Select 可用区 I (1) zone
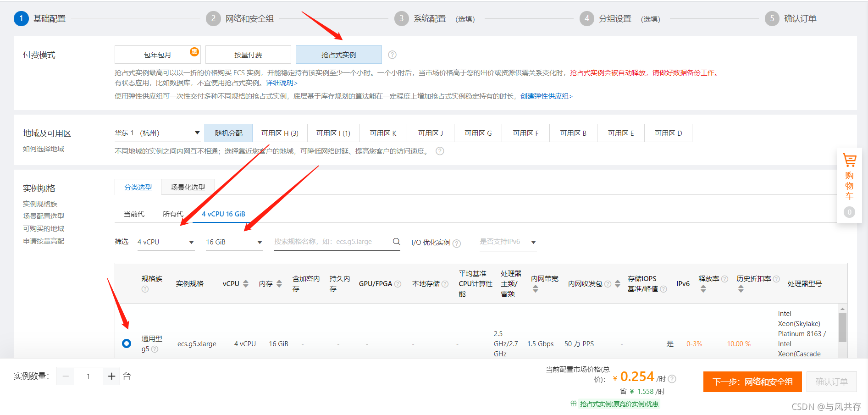868x415 pixels. [x=333, y=133]
